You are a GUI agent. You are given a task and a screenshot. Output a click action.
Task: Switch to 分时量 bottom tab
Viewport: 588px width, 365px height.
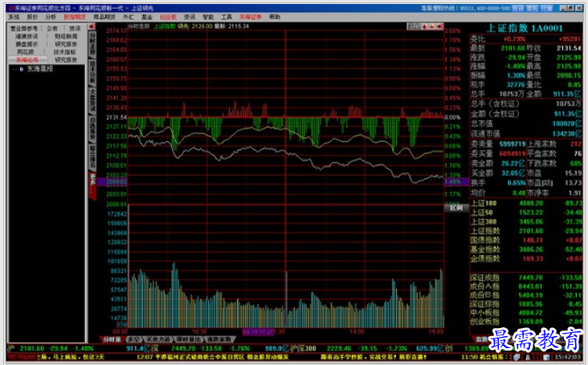pos(112,339)
